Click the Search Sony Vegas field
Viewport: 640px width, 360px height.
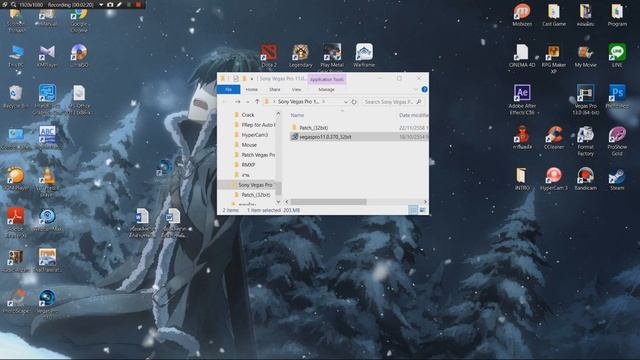[x=392, y=102]
